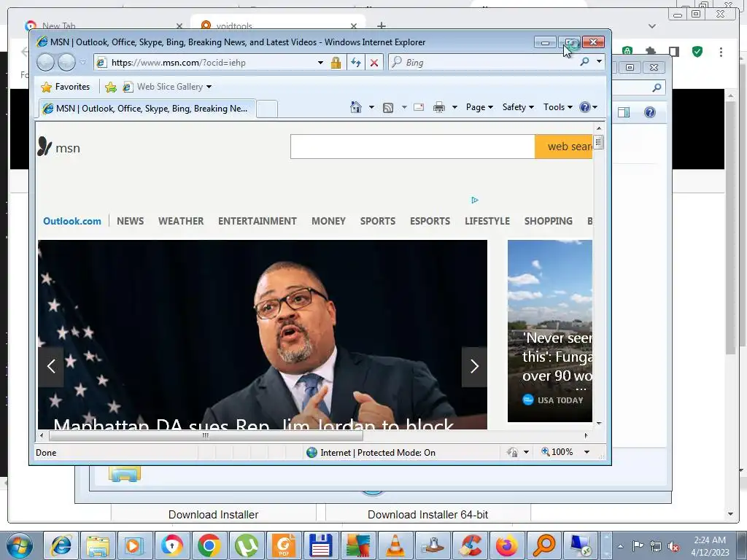Open the ENTERTAINMENT section

coord(258,221)
